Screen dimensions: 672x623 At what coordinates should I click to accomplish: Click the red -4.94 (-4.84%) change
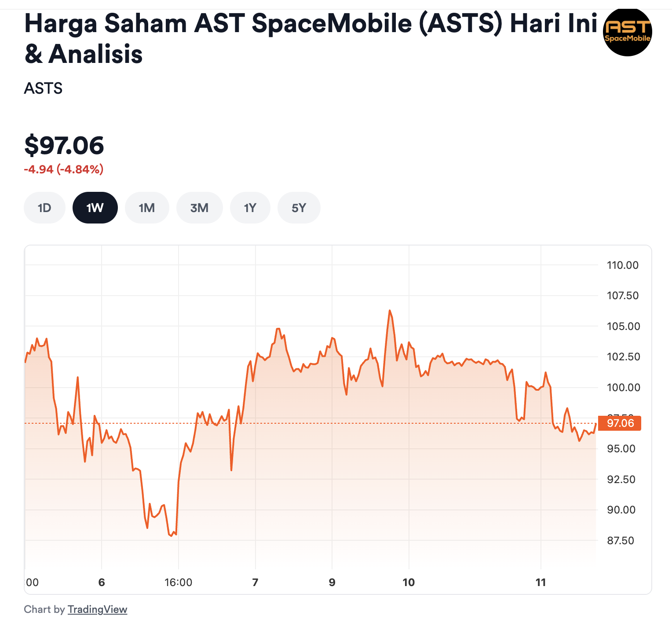pyautogui.click(x=64, y=169)
